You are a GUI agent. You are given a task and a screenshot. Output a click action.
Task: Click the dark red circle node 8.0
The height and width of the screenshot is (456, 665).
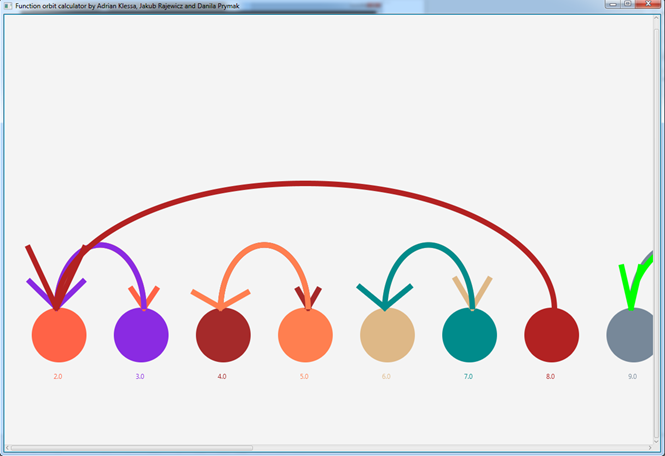pos(551,335)
